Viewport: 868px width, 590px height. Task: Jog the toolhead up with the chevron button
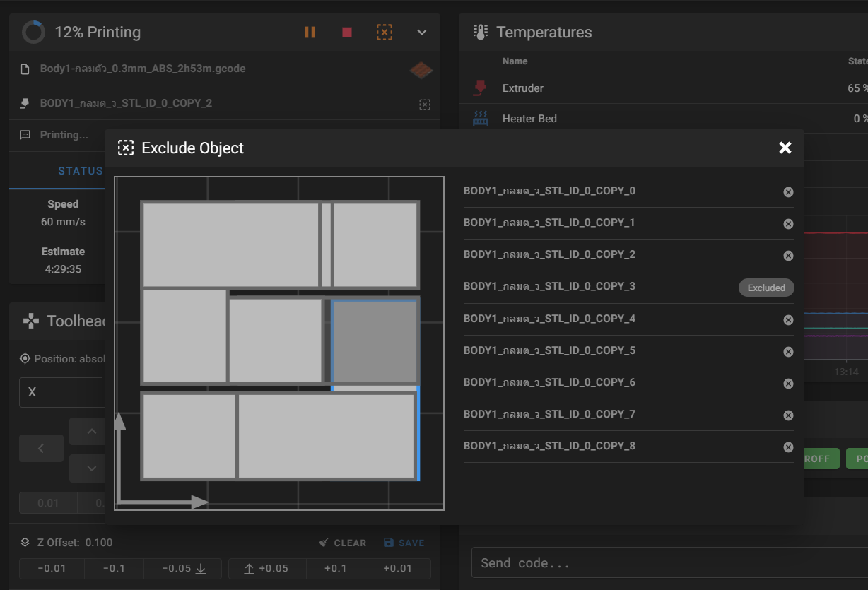[x=91, y=431]
